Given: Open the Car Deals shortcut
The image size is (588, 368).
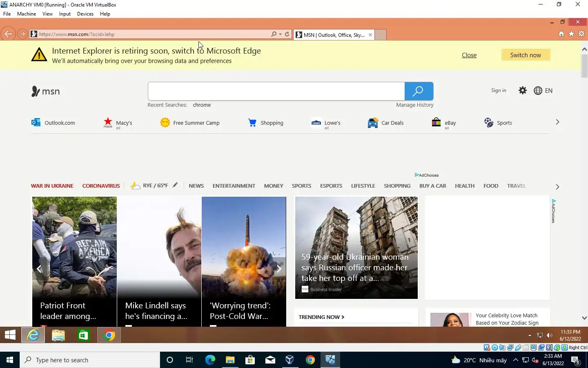Looking at the screenshot, I should pos(385,123).
